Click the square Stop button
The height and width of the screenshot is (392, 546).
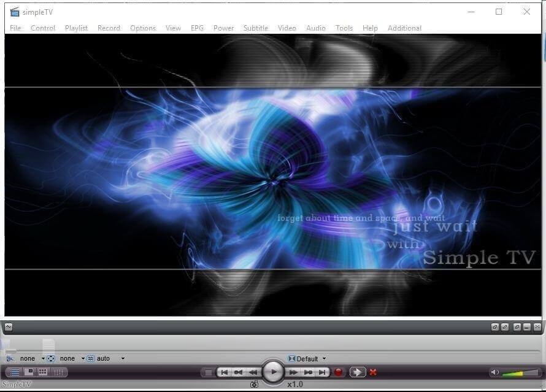click(x=208, y=372)
